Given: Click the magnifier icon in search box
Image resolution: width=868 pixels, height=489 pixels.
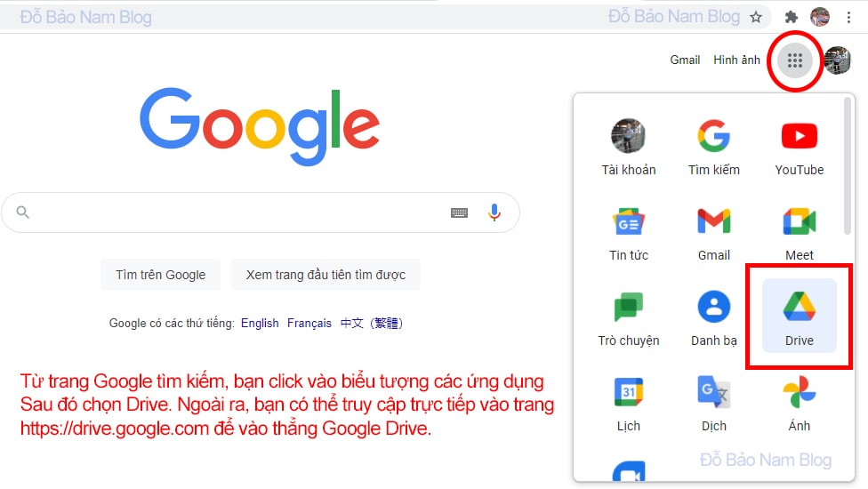Looking at the screenshot, I should point(23,212).
